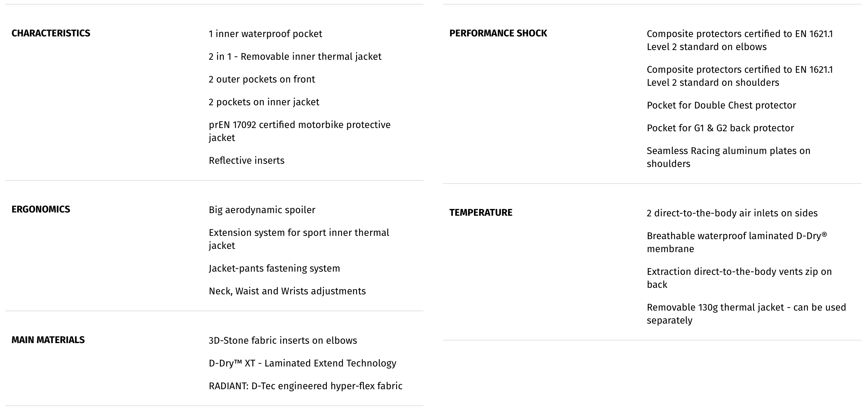Click 'Neck, Waist and Wrists adjustments'

click(x=287, y=291)
